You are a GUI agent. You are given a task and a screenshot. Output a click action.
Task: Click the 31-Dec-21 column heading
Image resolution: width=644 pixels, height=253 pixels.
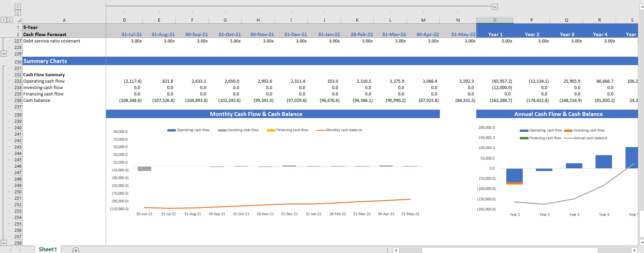(x=295, y=34)
